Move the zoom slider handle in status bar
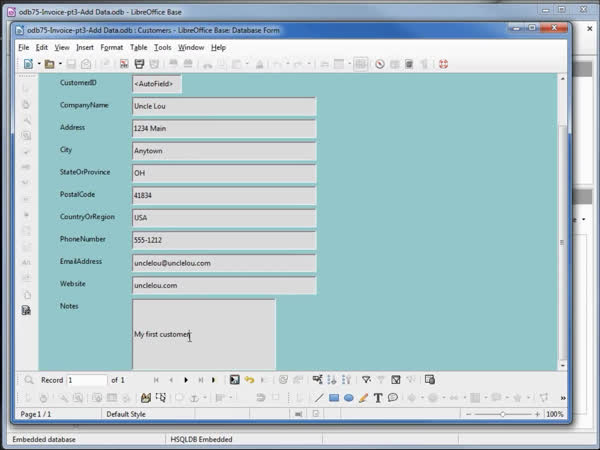 [x=502, y=414]
